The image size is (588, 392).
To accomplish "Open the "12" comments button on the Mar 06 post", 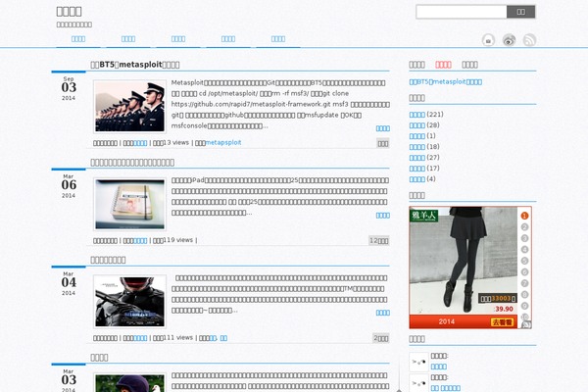I will tap(379, 241).
